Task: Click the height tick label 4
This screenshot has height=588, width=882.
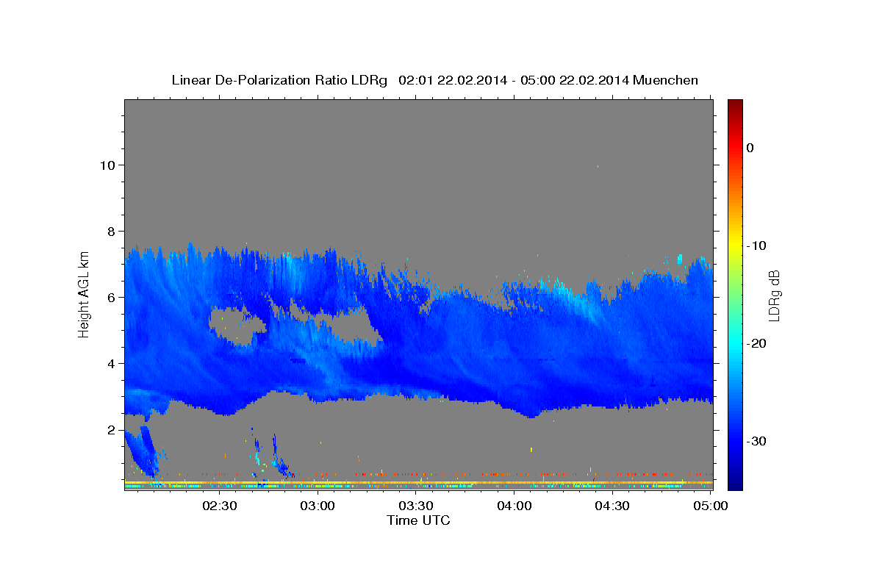Action: click(112, 364)
